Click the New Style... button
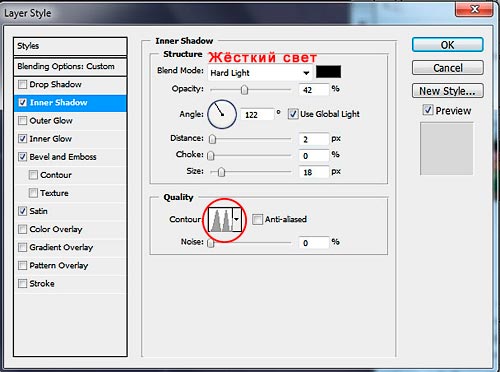 pos(448,91)
